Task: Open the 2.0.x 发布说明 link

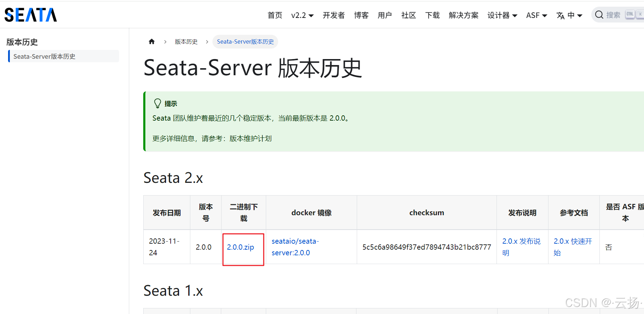Action: (x=521, y=247)
